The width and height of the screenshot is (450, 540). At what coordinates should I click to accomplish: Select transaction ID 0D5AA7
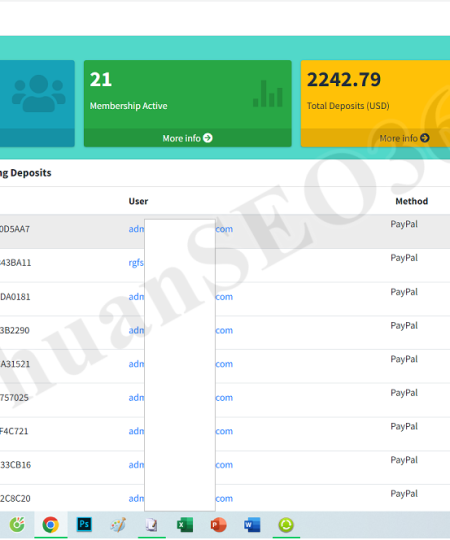15,229
